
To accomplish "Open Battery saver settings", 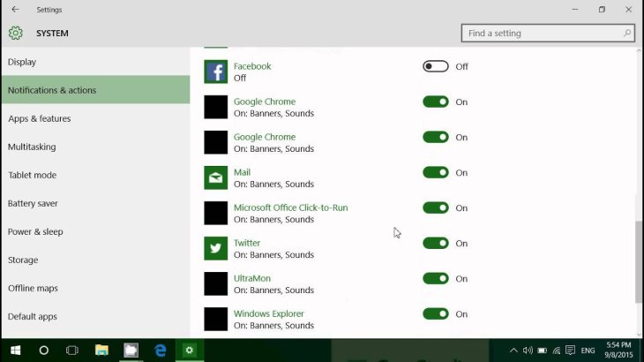I will coord(95,203).
